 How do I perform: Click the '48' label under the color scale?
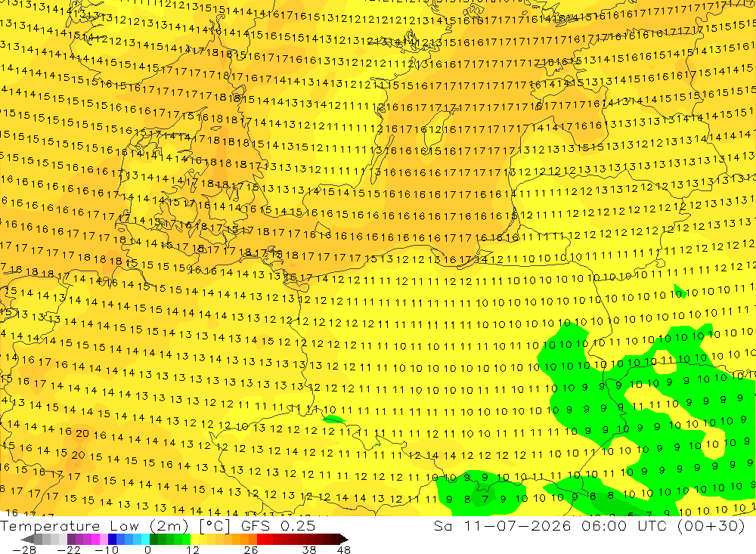[344, 550]
